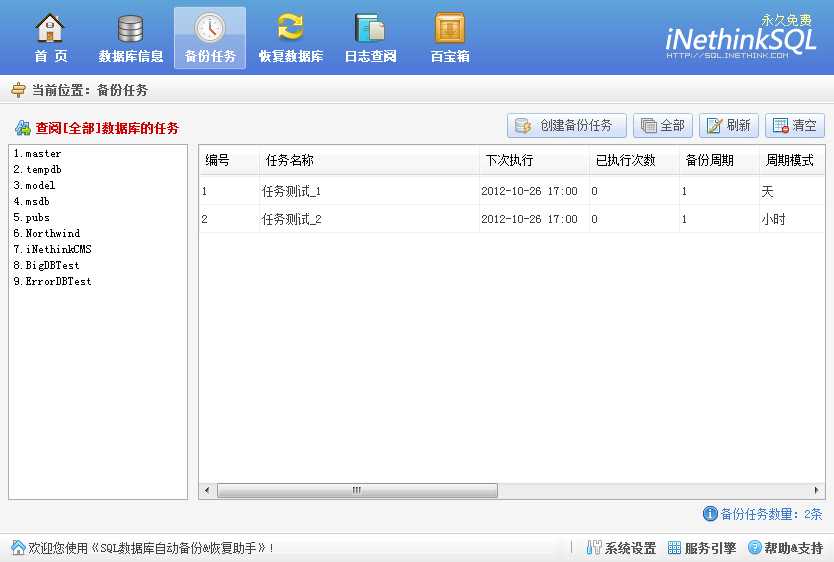Open 服务引擎 in status bar

[x=710, y=548]
